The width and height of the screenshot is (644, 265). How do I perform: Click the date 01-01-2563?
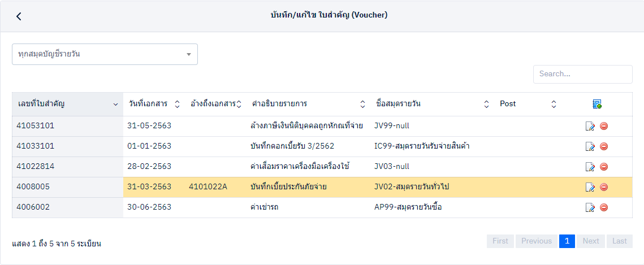point(149,146)
